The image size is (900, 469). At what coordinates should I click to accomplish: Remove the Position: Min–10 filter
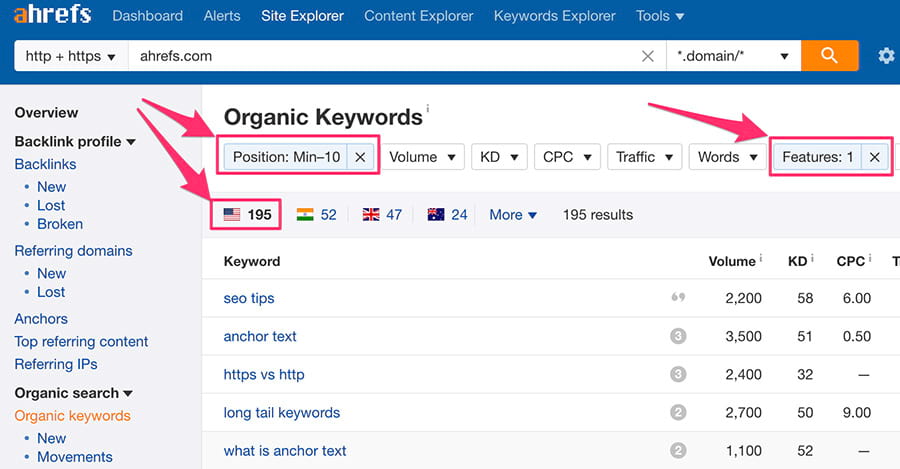pyautogui.click(x=360, y=157)
